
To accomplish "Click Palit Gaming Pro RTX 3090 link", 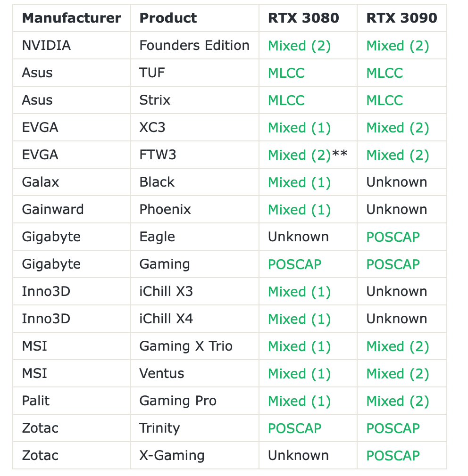I will (397, 401).
